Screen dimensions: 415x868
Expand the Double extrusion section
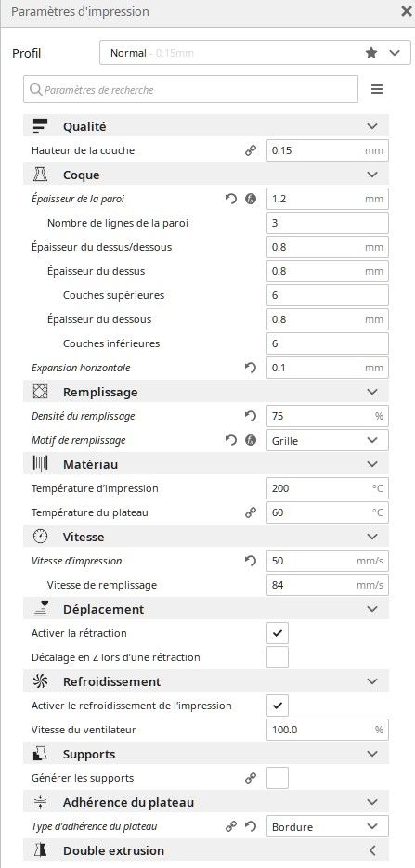tap(206, 850)
